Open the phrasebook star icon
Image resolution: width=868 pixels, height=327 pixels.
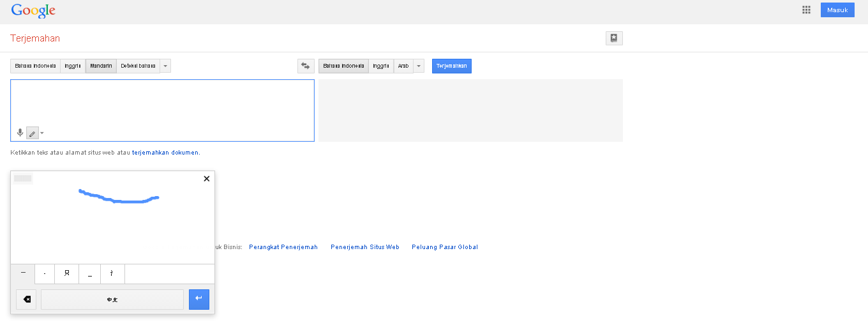click(614, 38)
